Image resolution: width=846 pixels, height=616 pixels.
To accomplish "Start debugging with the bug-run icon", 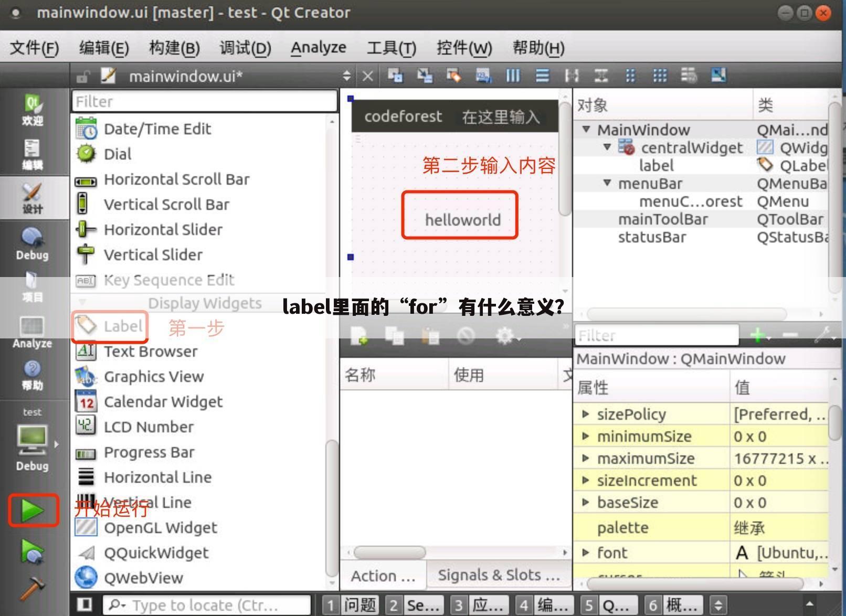I will point(33,552).
